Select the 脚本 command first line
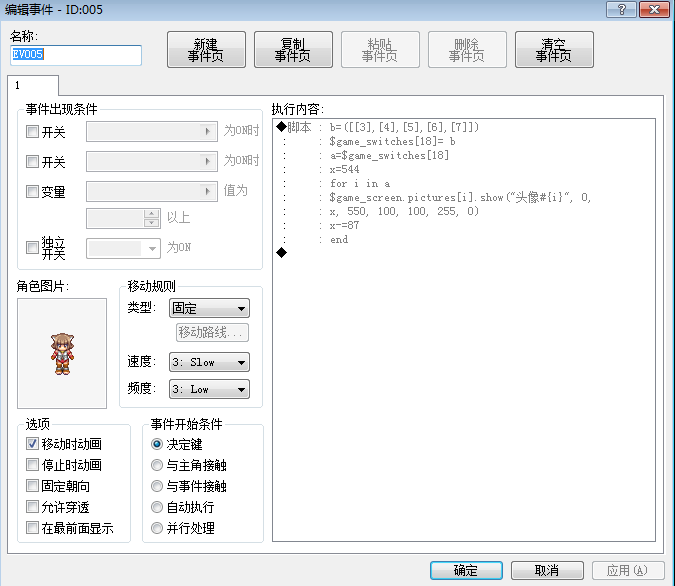 click(378, 127)
